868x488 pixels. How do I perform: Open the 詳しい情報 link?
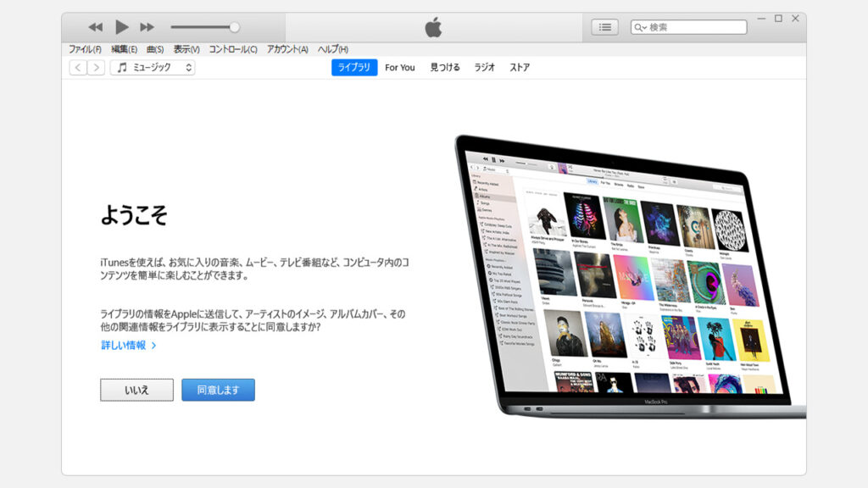[x=129, y=346]
